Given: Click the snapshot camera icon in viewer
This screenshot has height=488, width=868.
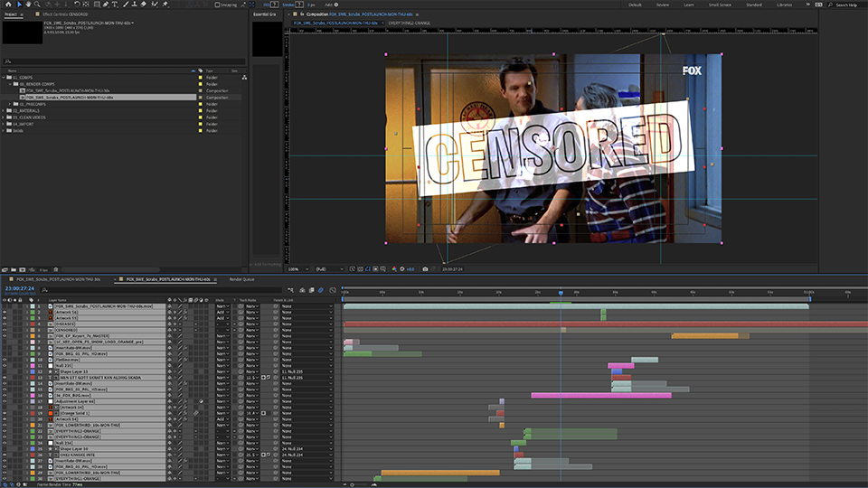Looking at the screenshot, I should coord(425,269).
